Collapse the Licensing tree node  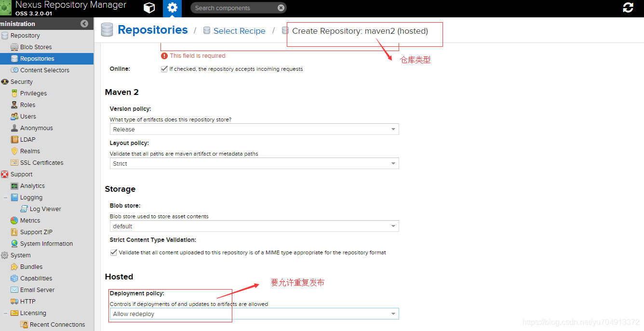pos(5,313)
